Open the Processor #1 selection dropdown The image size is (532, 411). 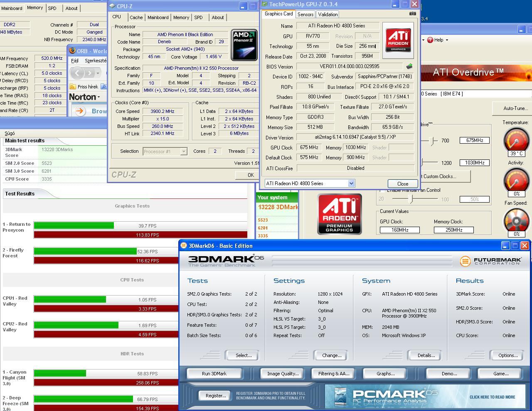pyautogui.click(x=183, y=152)
